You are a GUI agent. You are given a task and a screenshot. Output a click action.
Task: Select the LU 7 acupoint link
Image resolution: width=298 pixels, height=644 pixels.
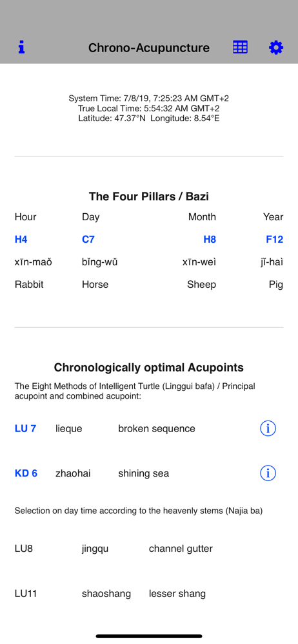(x=26, y=428)
